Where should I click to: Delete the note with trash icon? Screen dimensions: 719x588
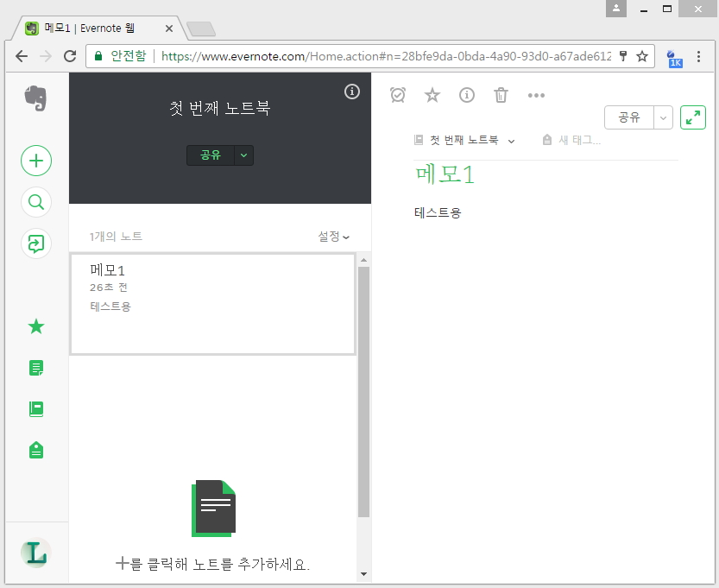(501, 95)
